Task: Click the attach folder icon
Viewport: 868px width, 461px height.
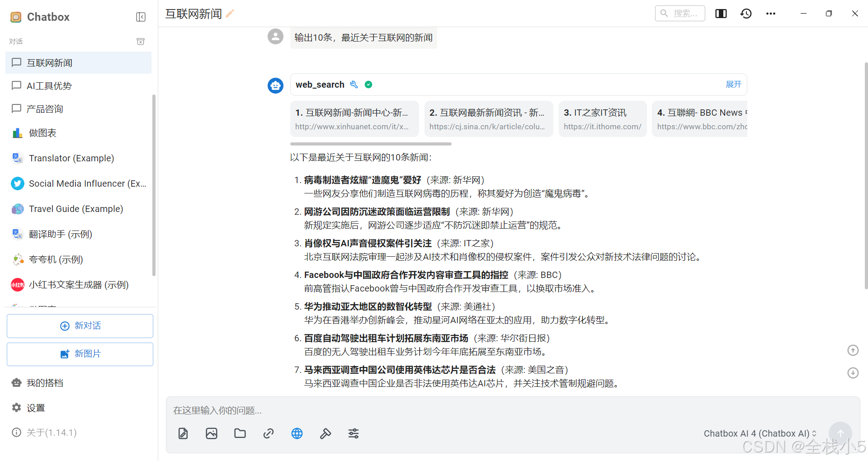Action: click(240, 433)
